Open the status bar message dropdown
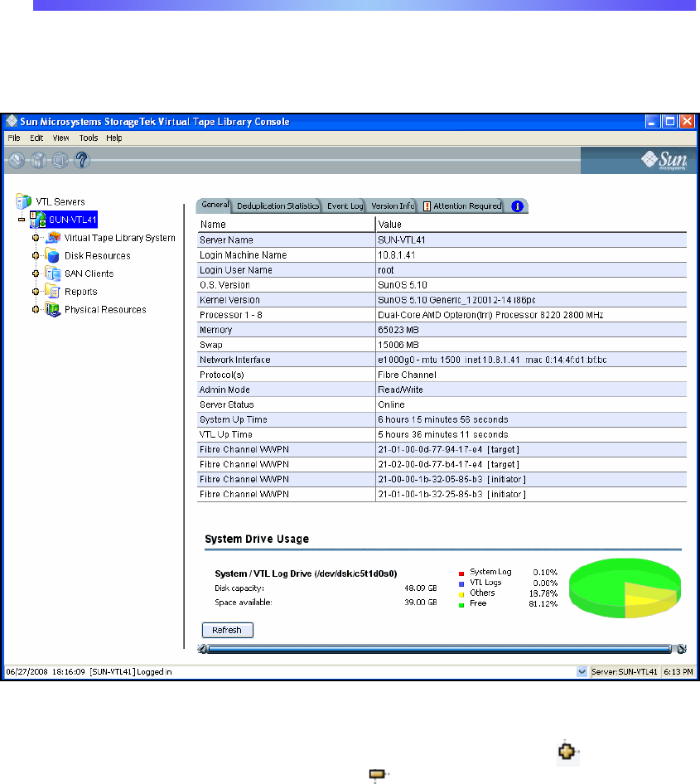 [582, 671]
